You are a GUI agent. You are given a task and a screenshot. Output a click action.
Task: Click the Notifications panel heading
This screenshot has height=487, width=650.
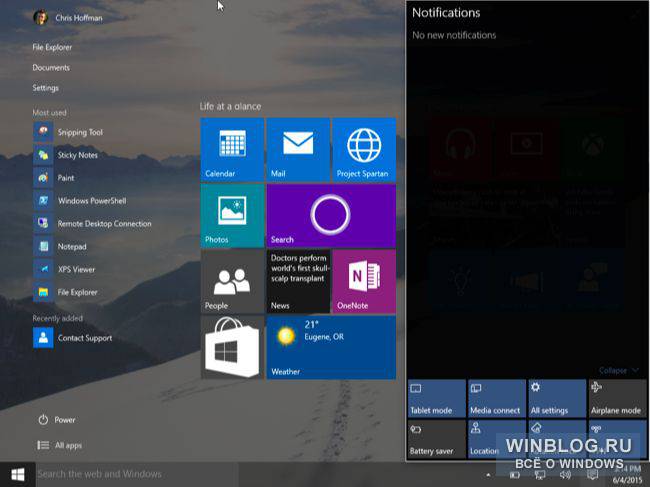(446, 13)
